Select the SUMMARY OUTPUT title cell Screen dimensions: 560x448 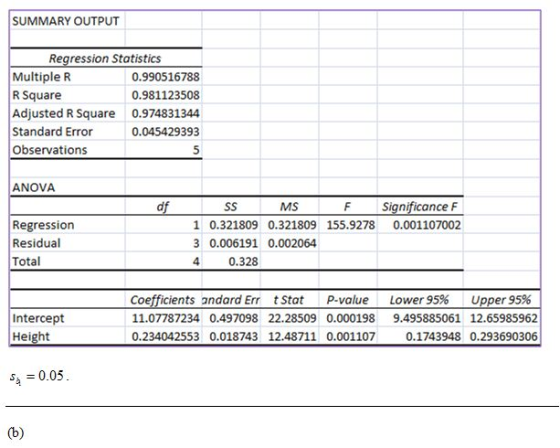pyautogui.click(x=66, y=21)
